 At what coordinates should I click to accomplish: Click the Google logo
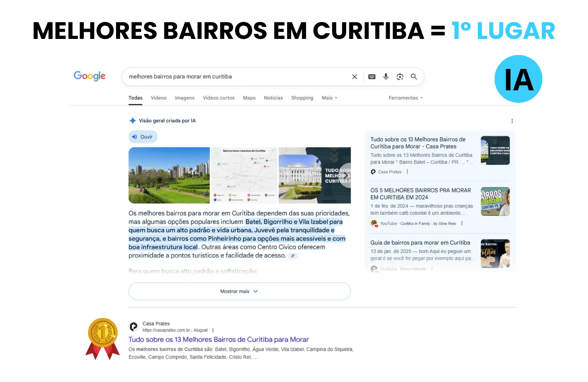click(90, 76)
